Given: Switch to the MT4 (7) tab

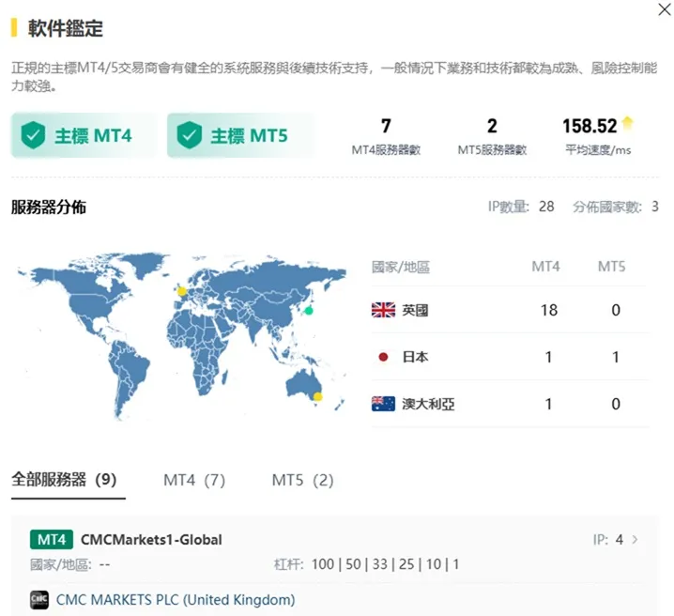Looking at the screenshot, I should point(194,480).
